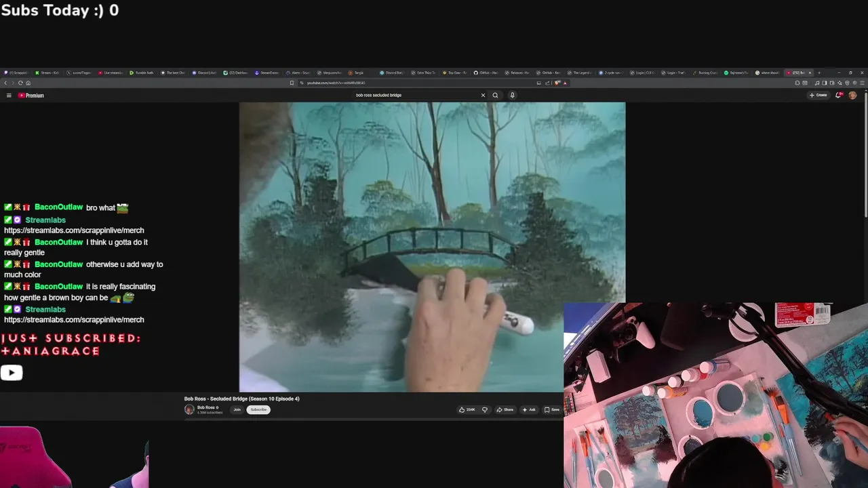Open the YouTube Create menu

pyautogui.click(x=818, y=95)
